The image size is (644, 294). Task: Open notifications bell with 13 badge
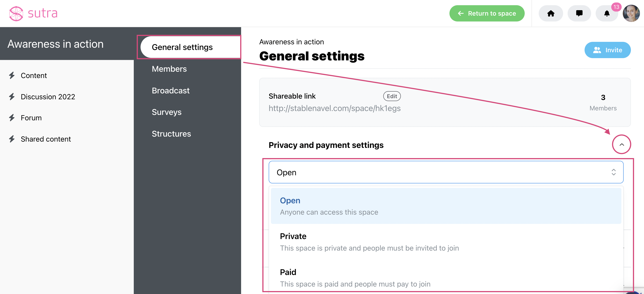tap(606, 13)
